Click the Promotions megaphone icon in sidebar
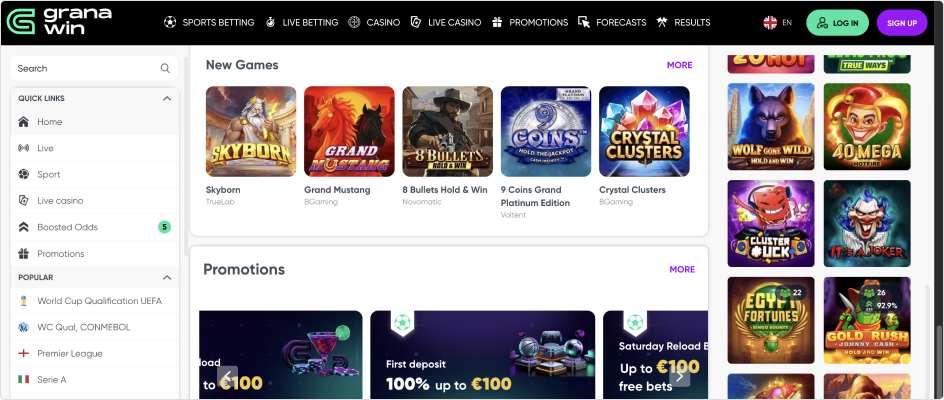944x400 pixels. 24,254
